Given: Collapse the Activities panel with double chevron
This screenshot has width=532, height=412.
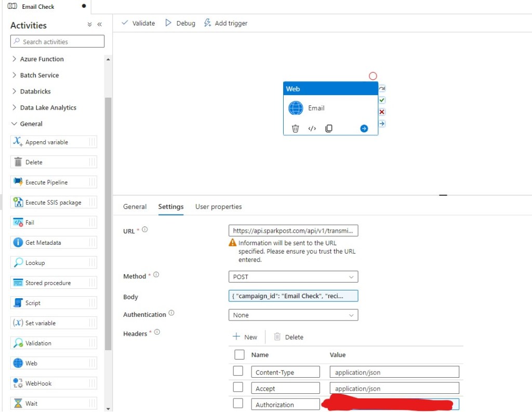Looking at the screenshot, I should [x=99, y=24].
